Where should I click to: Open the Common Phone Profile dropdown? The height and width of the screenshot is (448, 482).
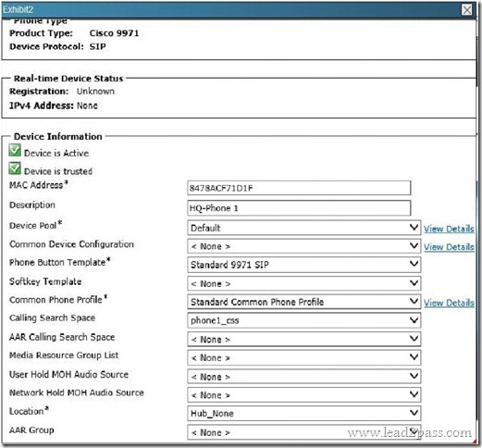tap(303, 302)
